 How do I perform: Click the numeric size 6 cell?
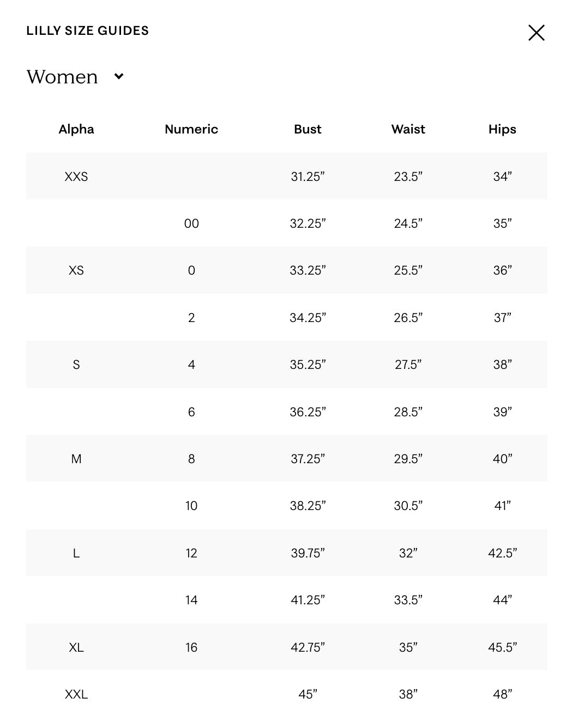click(x=191, y=412)
